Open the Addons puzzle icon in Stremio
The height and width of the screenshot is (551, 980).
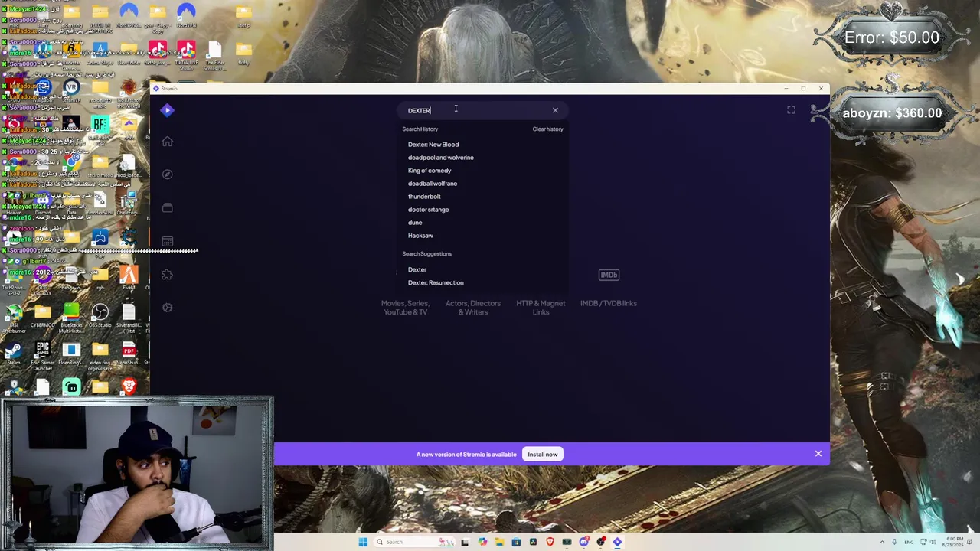click(x=168, y=275)
